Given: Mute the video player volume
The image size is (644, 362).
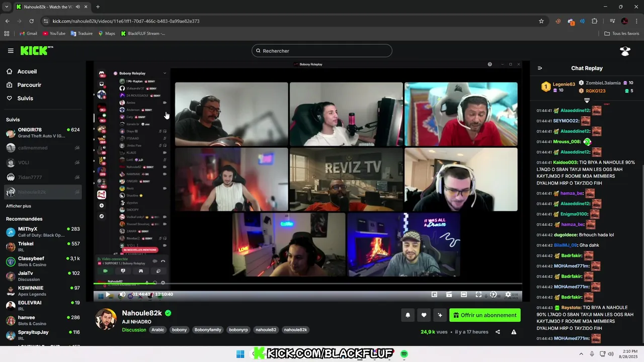Looking at the screenshot, I should coord(122,295).
